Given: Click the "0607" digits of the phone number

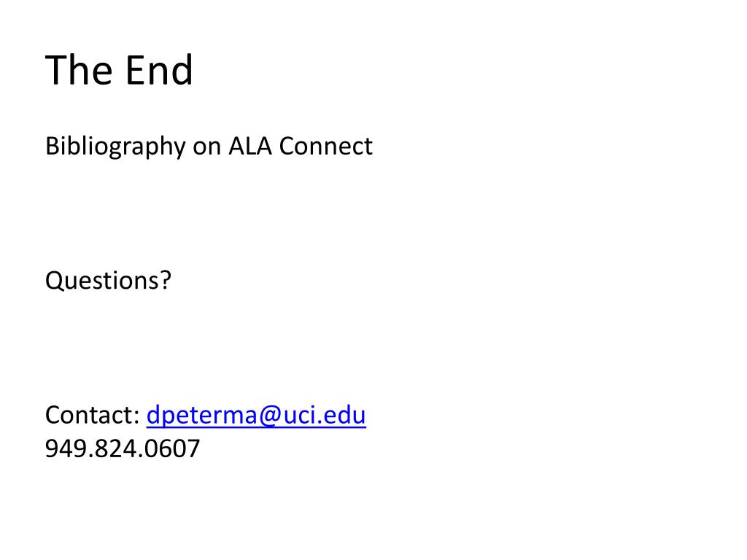Looking at the screenshot, I should (172, 448).
